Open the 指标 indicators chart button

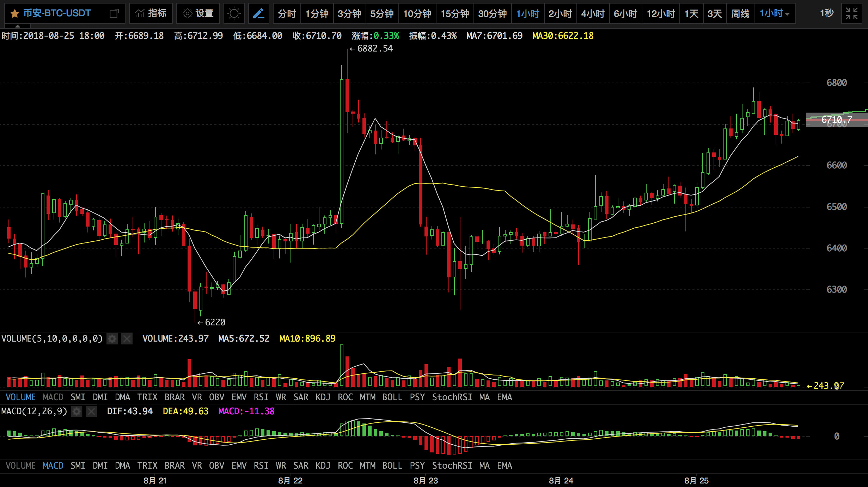point(151,14)
